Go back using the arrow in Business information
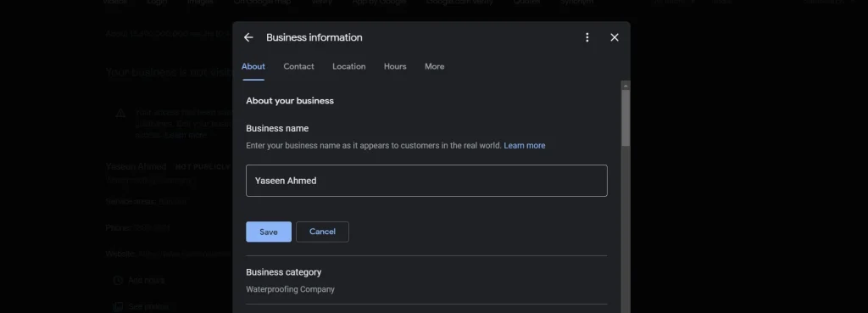868x313 pixels. tap(248, 37)
